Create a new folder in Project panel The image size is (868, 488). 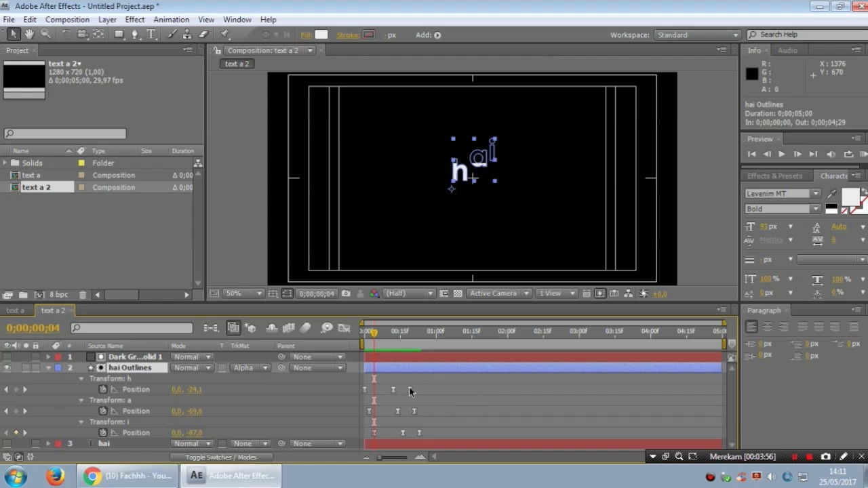point(22,295)
